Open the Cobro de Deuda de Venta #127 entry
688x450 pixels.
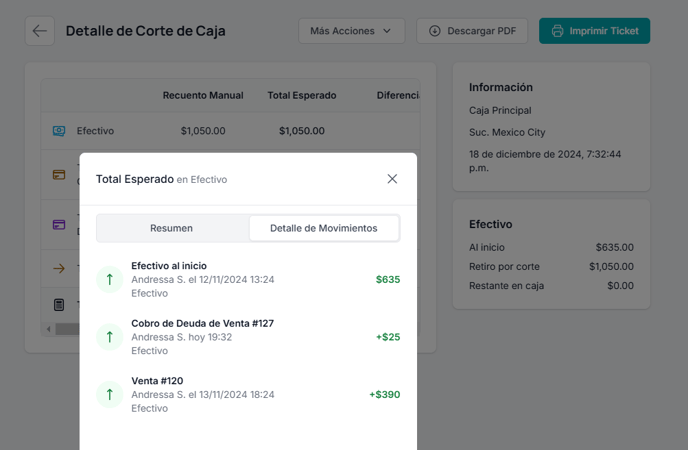[248, 337]
